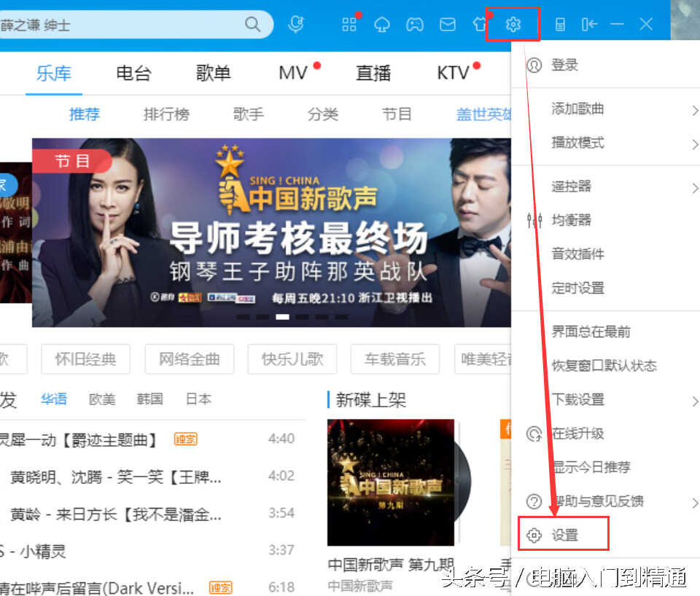
Task: Click the mobile phone icon in the title bar
Action: pyautogui.click(x=560, y=24)
